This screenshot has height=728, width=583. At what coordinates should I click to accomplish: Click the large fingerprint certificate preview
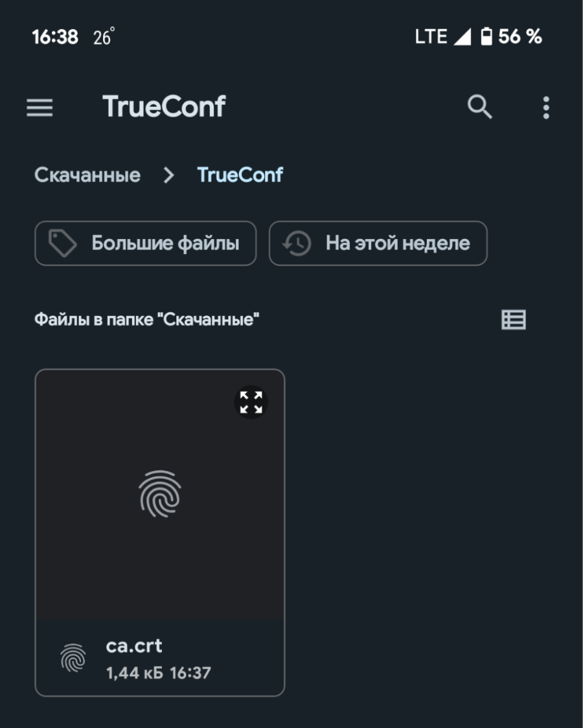click(159, 494)
